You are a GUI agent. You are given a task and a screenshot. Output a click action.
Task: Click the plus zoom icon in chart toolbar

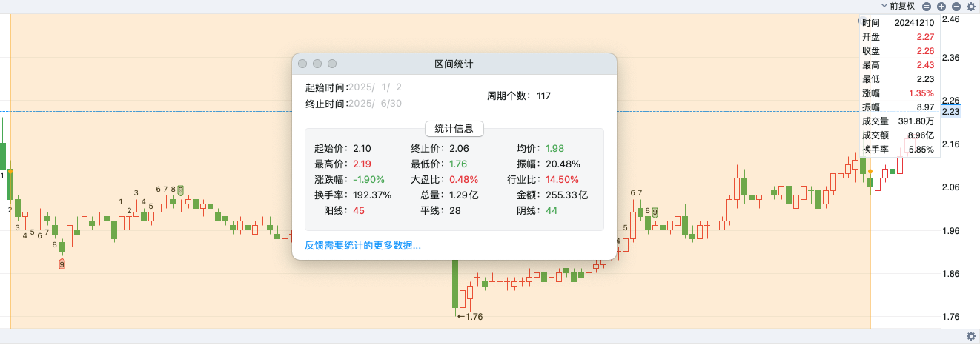point(941,6)
